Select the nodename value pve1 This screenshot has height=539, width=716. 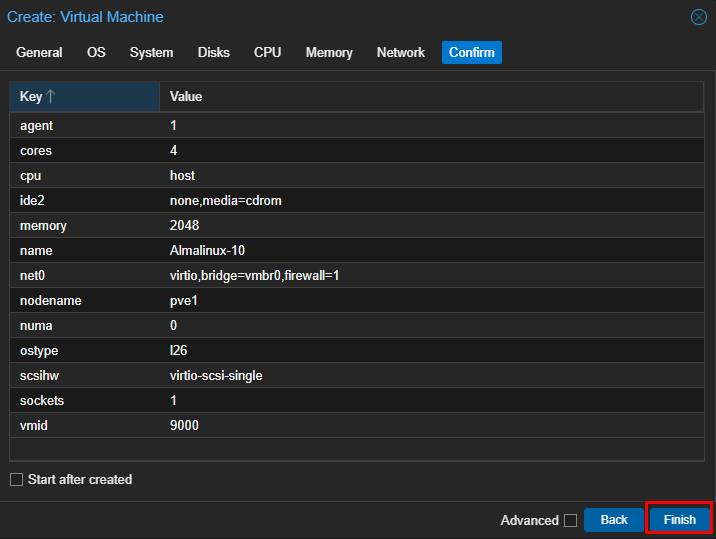tap(184, 301)
